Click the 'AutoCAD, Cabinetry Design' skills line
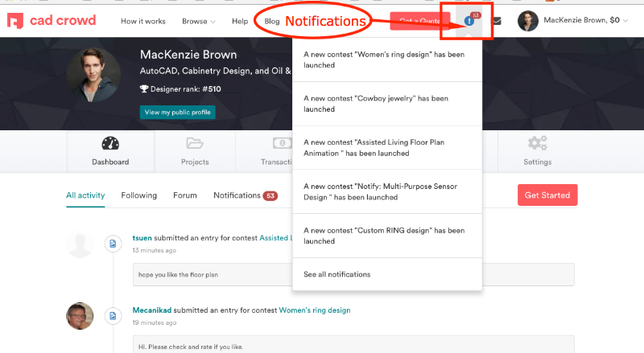 (215, 71)
